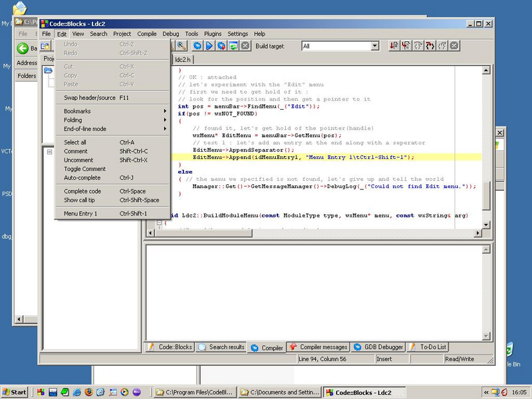Choose Complete code in Edit menu

(112, 191)
